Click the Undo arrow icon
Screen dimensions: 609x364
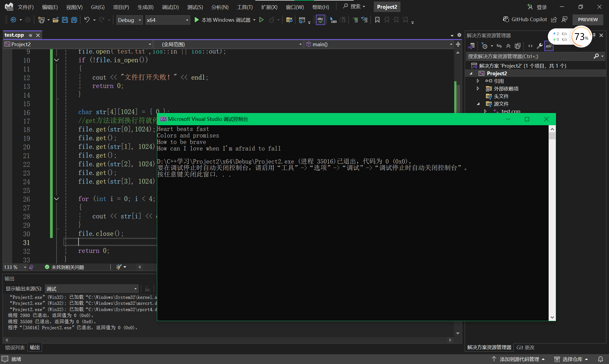87,20
